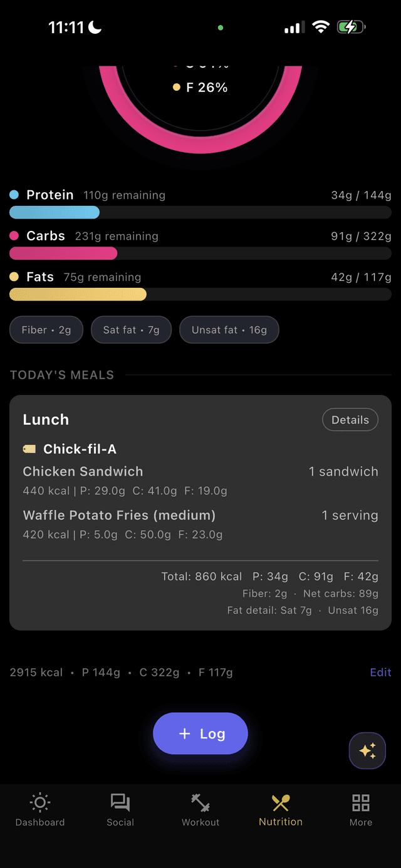Click the Protein progress bar
The image size is (401, 868).
tap(200, 212)
